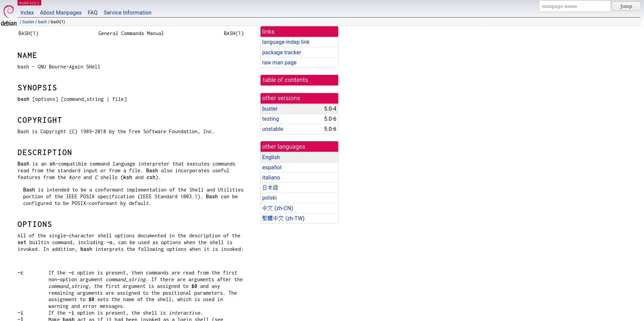
Task: Expand the table of contents panel
Action: (299, 80)
